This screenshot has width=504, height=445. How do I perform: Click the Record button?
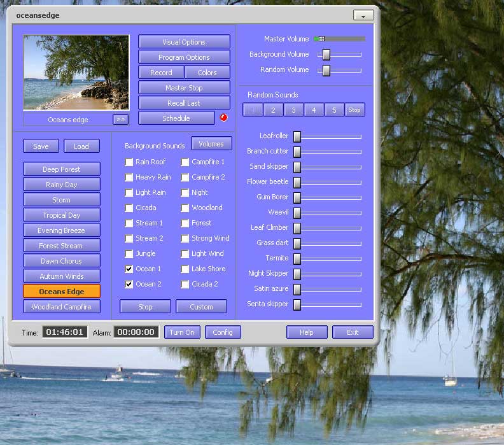[161, 73]
